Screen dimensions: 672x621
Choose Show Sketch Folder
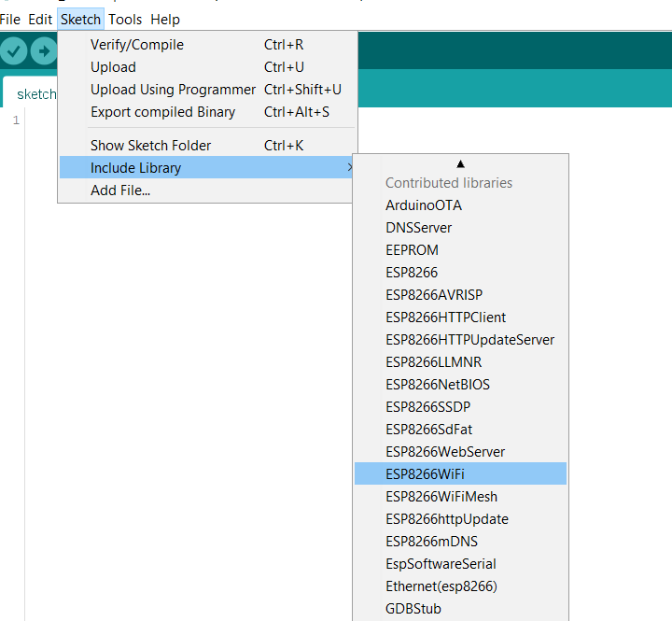208,146
